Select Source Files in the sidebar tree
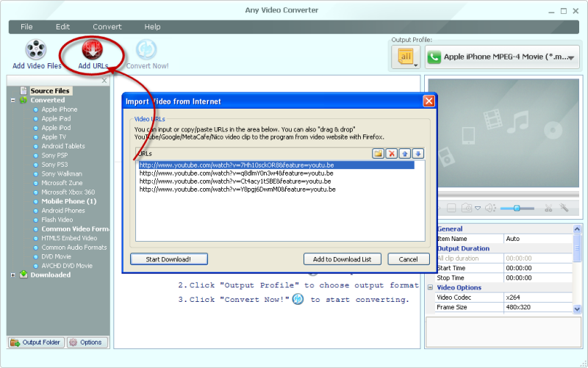The image size is (588, 368). click(x=50, y=90)
